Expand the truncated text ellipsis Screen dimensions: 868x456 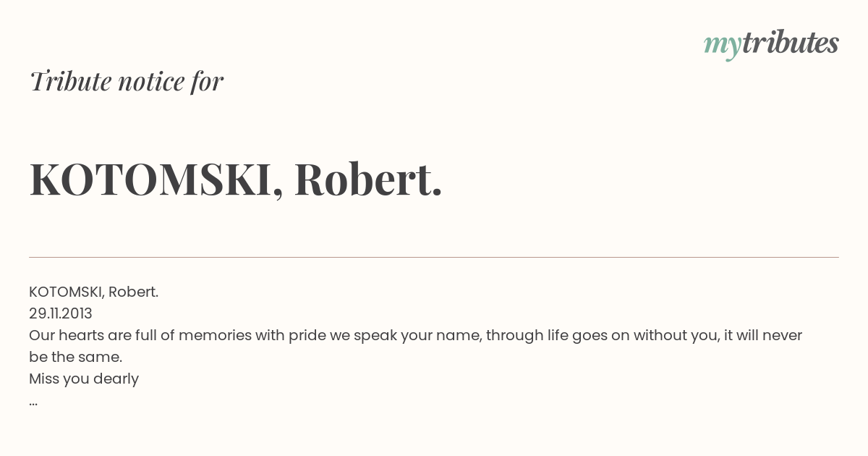coord(33,402)
